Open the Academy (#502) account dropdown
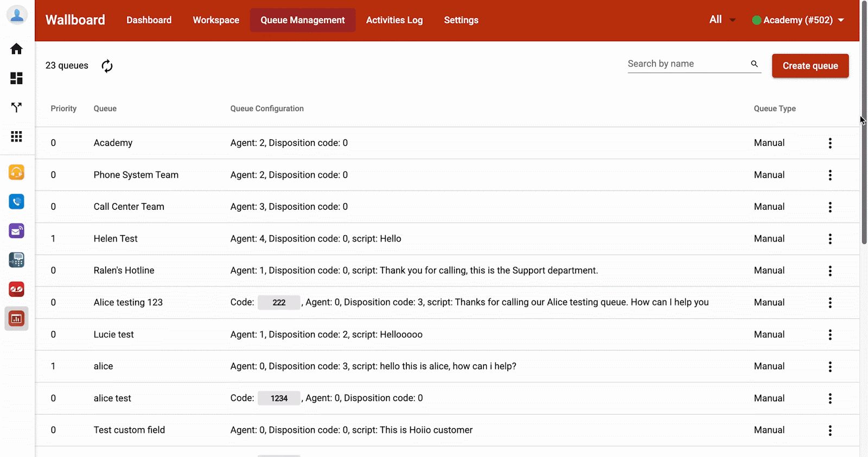The width and height of the screenshot is (868, 457). click(798, 20)
